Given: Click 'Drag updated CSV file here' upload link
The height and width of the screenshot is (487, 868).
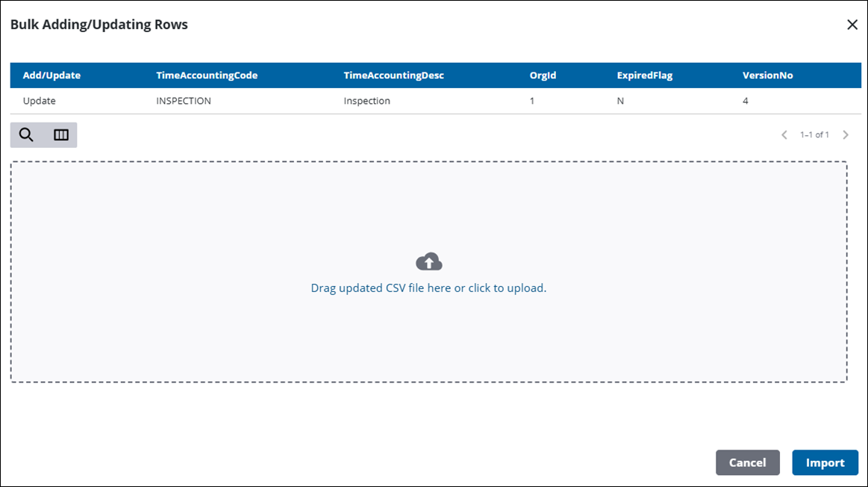Looking at the screenshot, I should (x=428, y=288).
